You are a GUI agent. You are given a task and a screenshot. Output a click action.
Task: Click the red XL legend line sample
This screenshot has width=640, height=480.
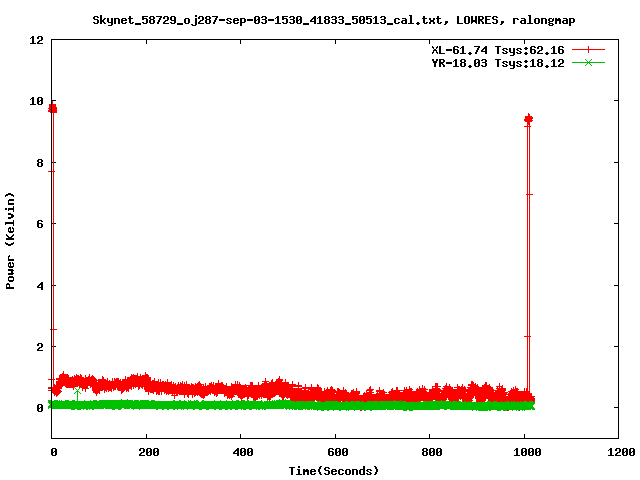point(588,50)
